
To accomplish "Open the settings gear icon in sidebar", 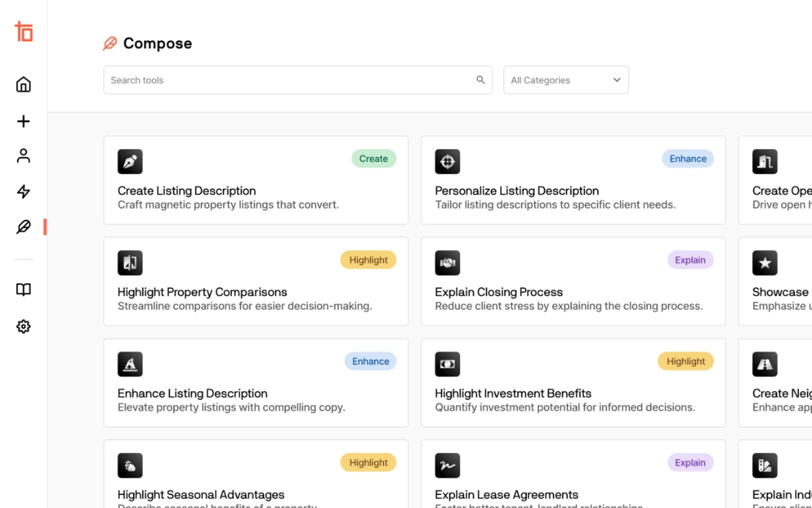I will point(23,327).
